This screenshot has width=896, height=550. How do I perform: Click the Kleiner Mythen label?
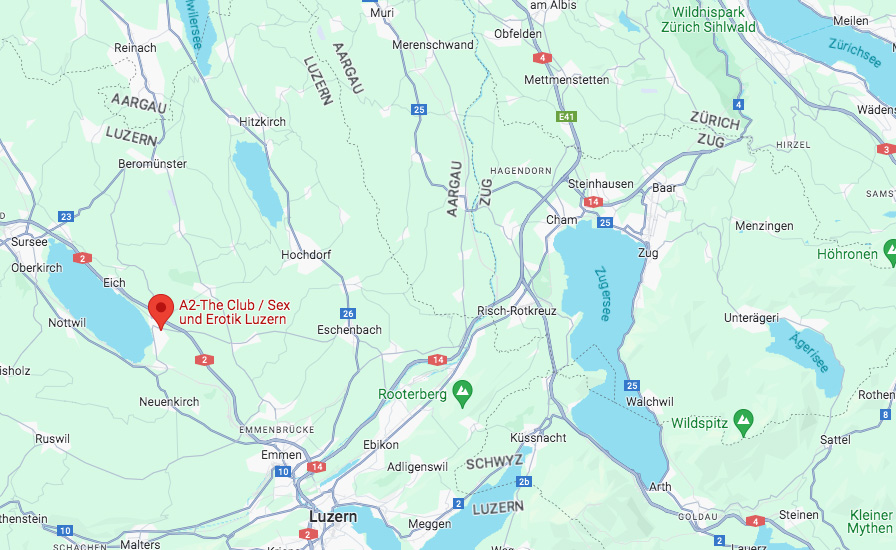871,521
